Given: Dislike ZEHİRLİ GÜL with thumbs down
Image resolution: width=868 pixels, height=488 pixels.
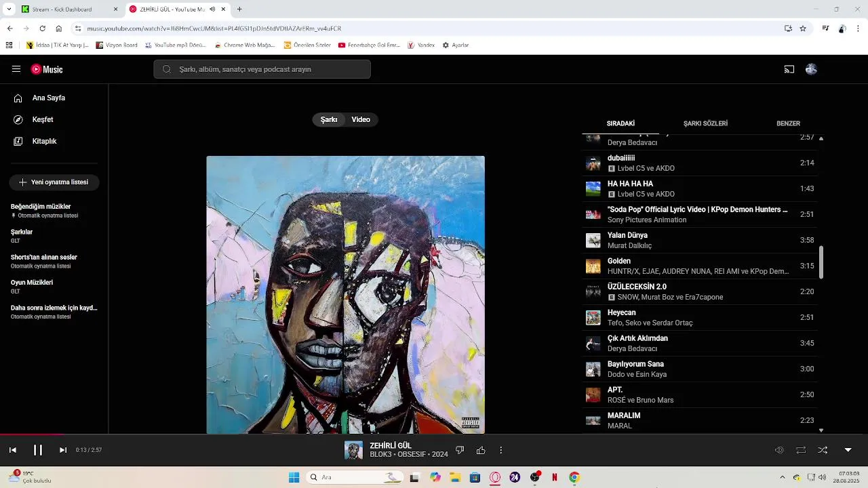Looking at the screenshot, I should pyautogui.click(x=460, y=450).
